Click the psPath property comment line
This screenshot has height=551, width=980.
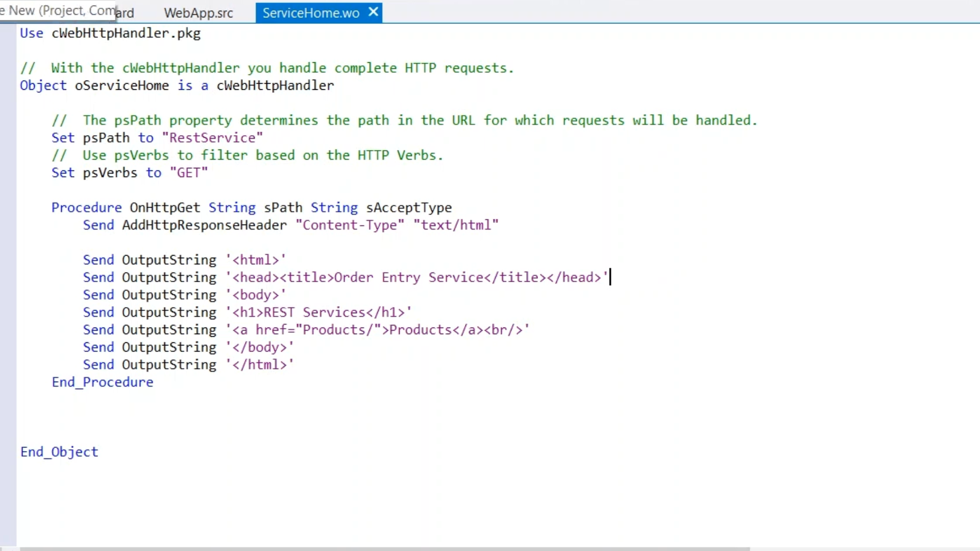[403, 120]
